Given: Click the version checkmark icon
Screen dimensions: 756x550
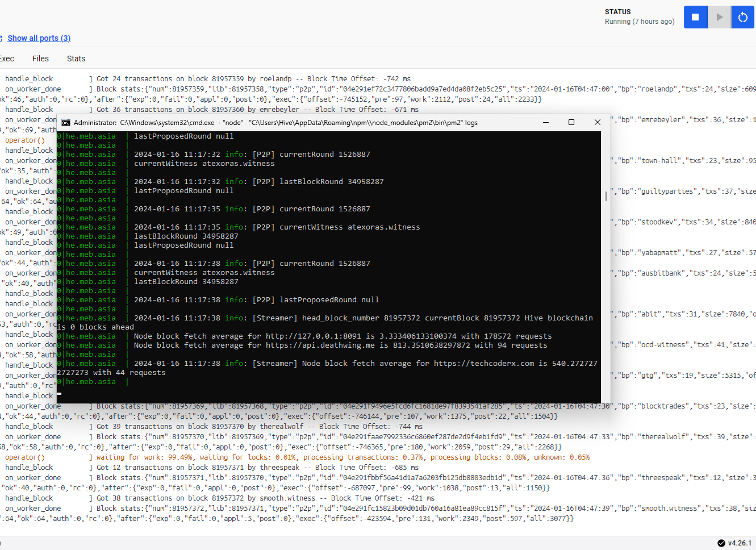Looking at the screenshot, I should (x=721, y=543).
